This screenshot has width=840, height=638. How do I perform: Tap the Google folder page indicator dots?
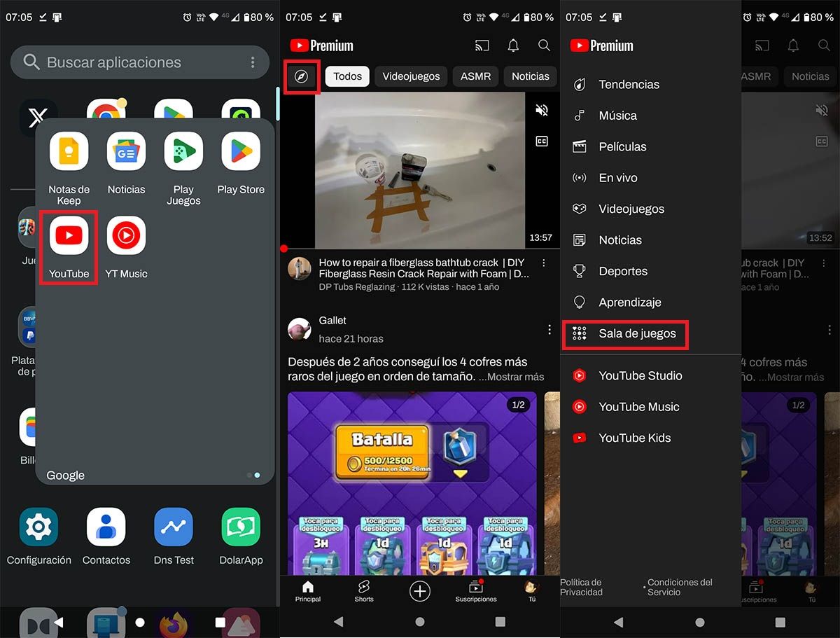tap(253, 476)
